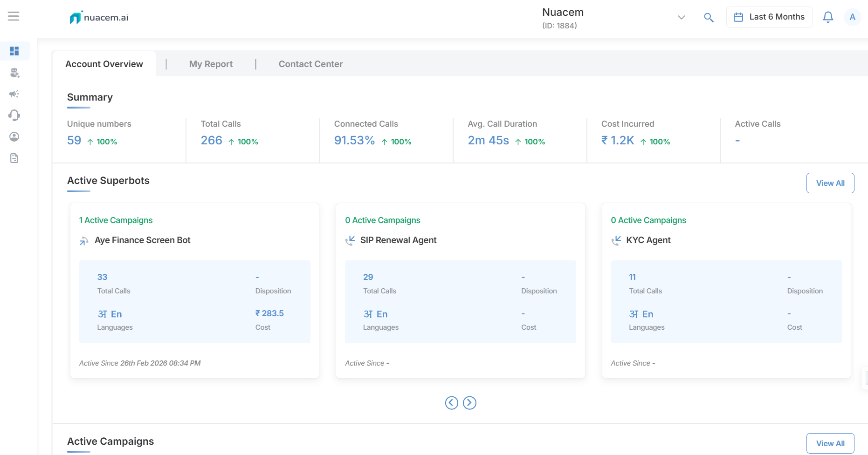Switch to the Account Overview tab
This screenshot has width=868, height=455.
pyautogui.click(x=104, y=64)
